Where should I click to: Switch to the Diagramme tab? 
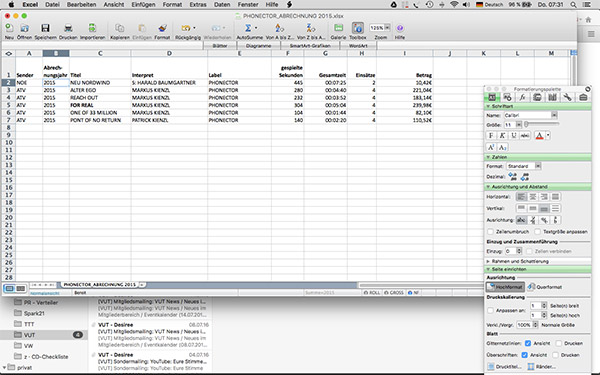(259, 46)
